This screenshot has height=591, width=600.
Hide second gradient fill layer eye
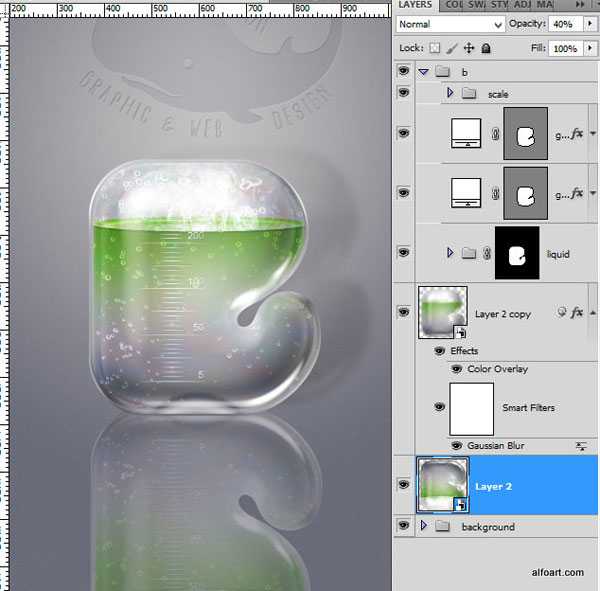[x=403, y=193]
